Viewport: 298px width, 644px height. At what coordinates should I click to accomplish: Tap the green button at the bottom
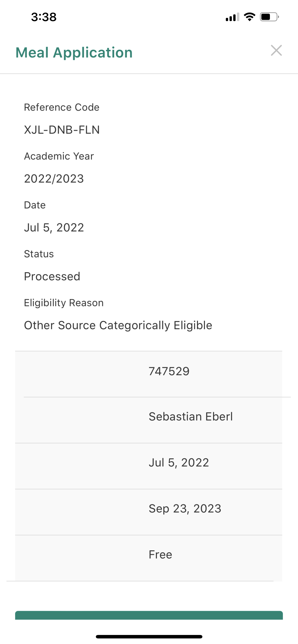(149, 615)
